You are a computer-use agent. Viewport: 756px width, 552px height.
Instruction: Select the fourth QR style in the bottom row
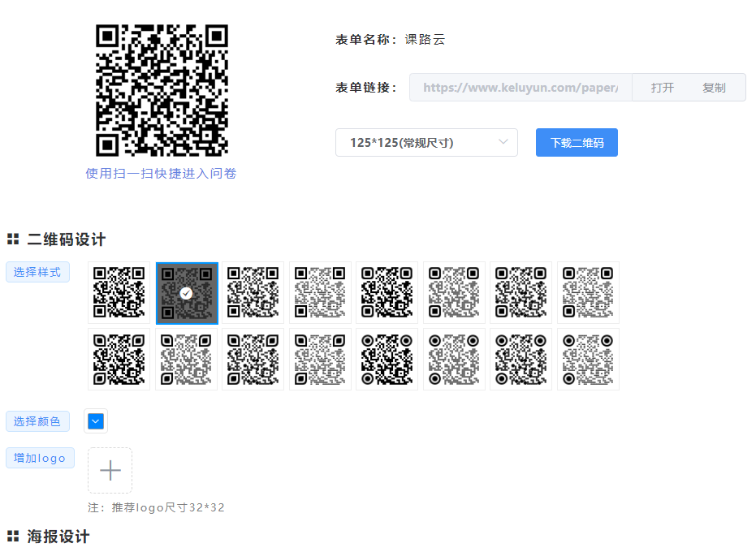pos(320,359)
